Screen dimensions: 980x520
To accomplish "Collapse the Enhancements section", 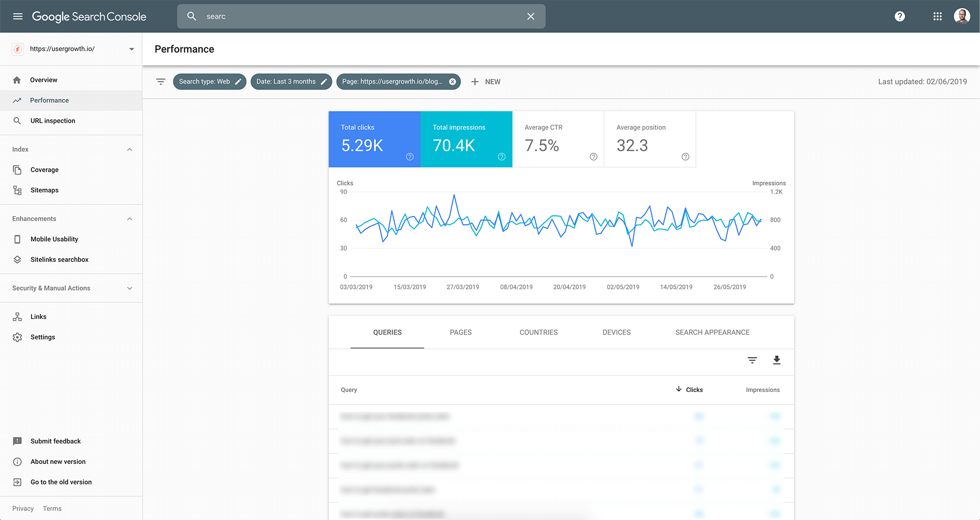I will [x=130, y=219].
